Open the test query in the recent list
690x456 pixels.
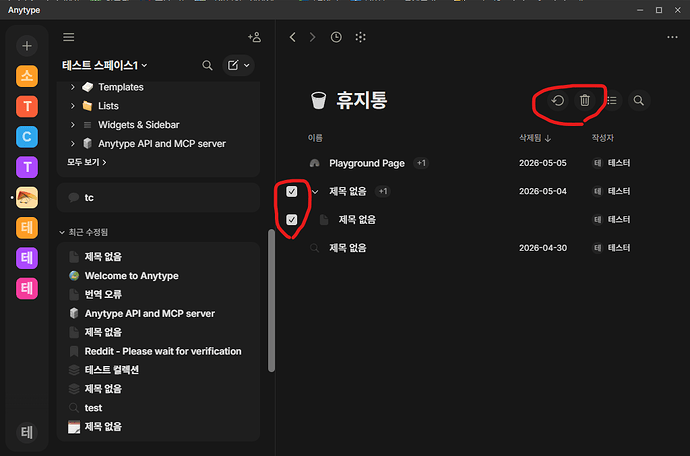[93, 408]
